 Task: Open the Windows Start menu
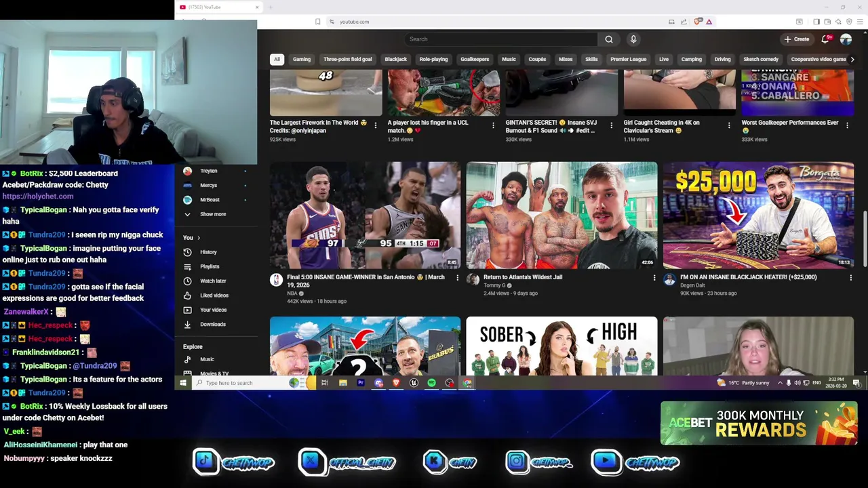183,383
